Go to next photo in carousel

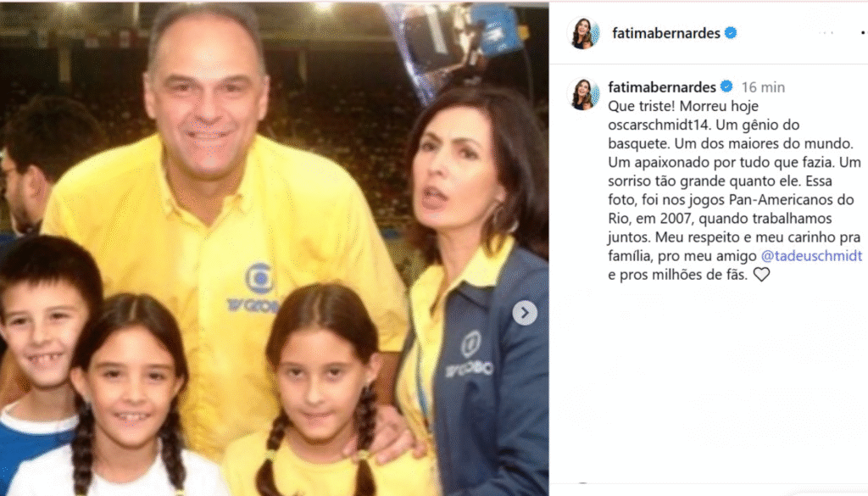525,313
